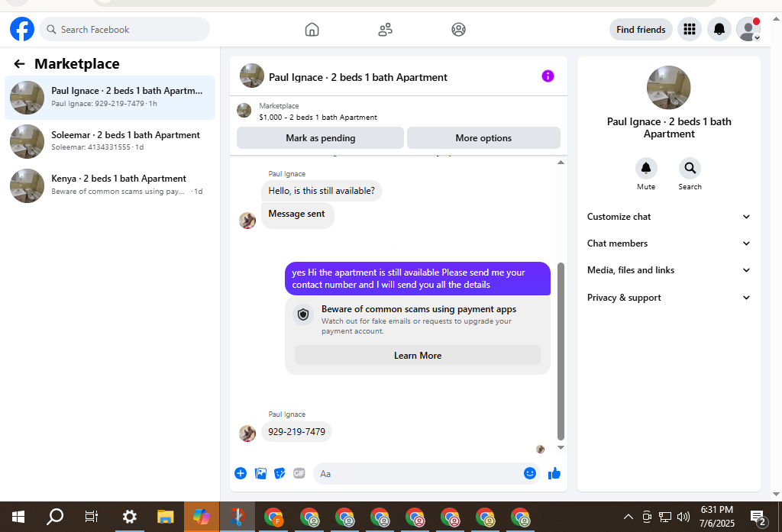Choose a sticker icon in composer

(x=280, y=473)
